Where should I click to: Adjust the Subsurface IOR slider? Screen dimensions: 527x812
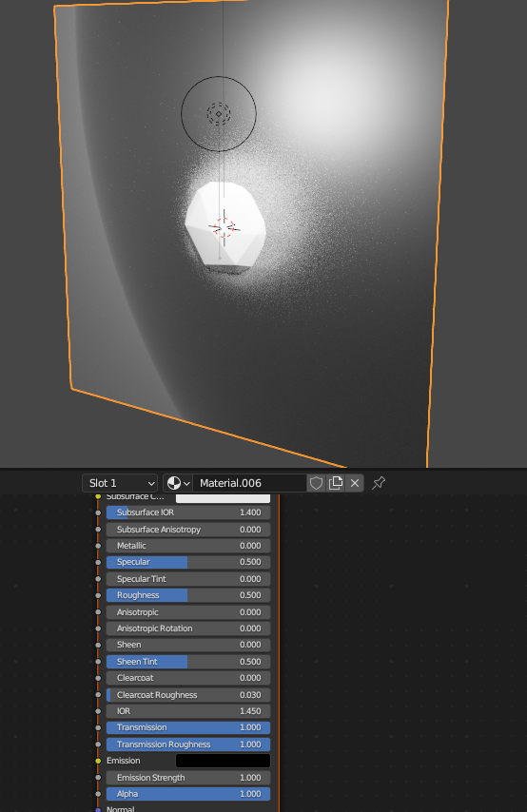(188, 512)
